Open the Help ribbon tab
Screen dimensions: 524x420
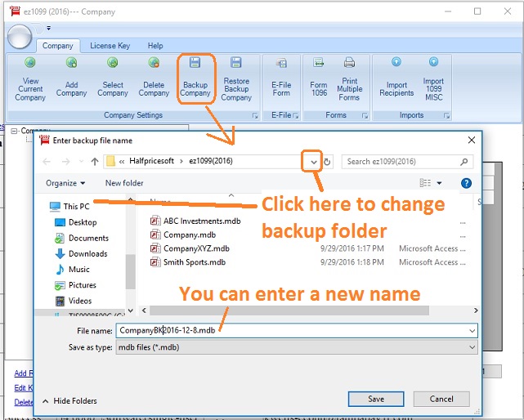155,46
